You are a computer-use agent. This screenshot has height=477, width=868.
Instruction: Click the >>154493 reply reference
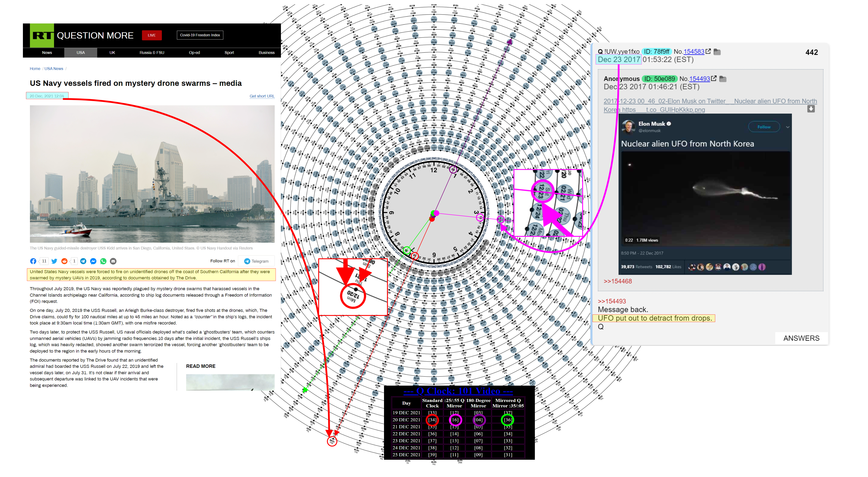pos(612,301)
